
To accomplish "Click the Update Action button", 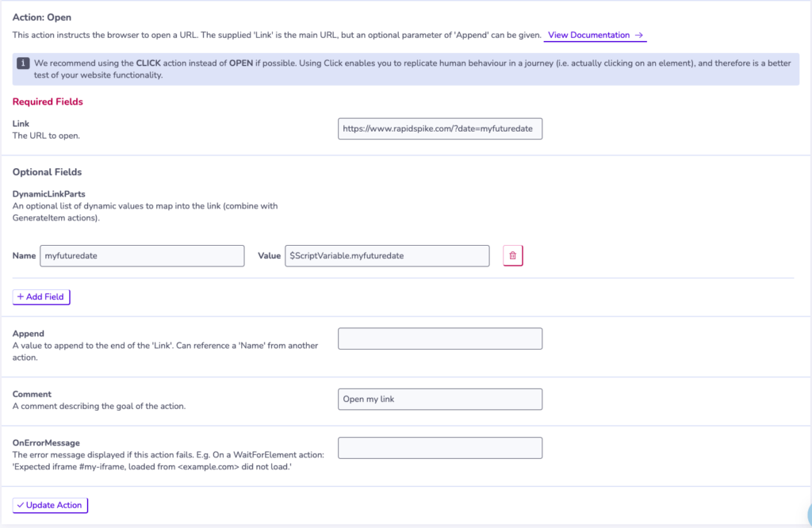I will (x=50, y=505).
